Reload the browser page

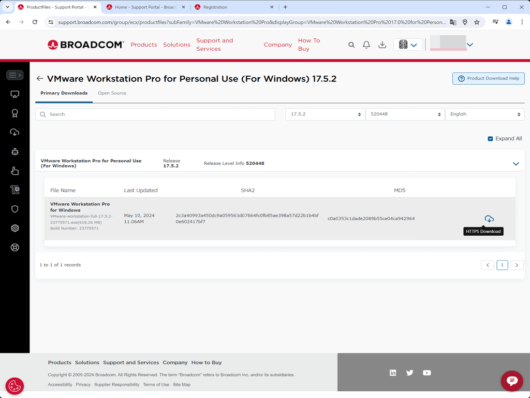coord(35,22)
